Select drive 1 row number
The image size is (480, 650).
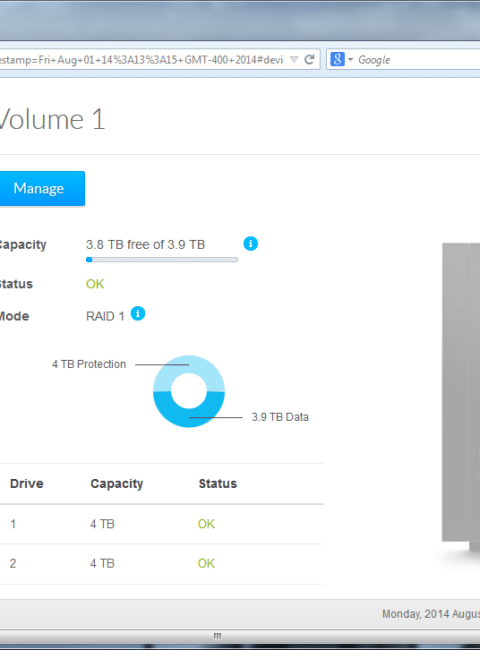[13, 524]
